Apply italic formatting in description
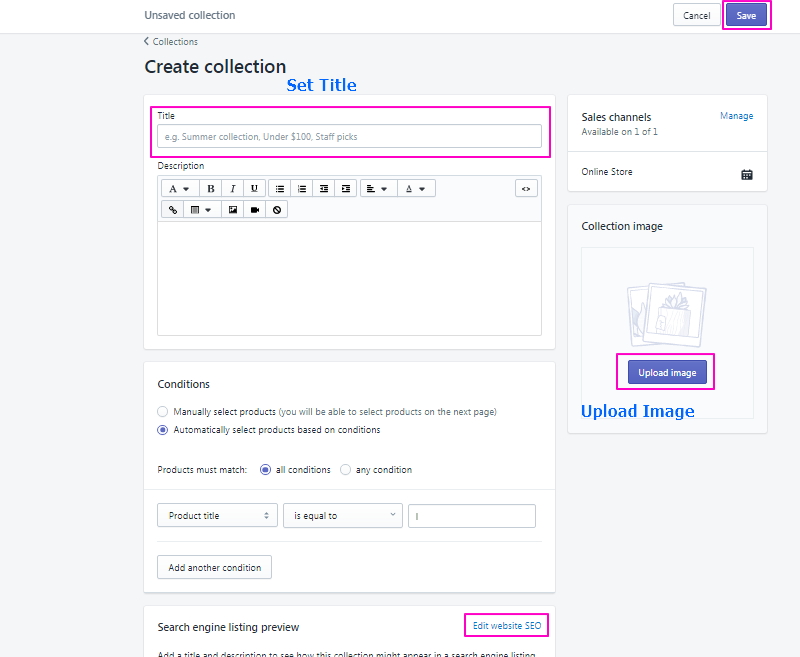This screenshot has height=657, width=800. [233, 188]
